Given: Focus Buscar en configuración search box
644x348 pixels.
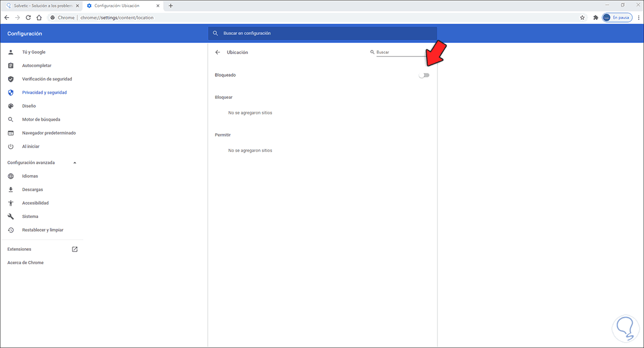Looking at the screenshot, I should (x=322, y=33).
